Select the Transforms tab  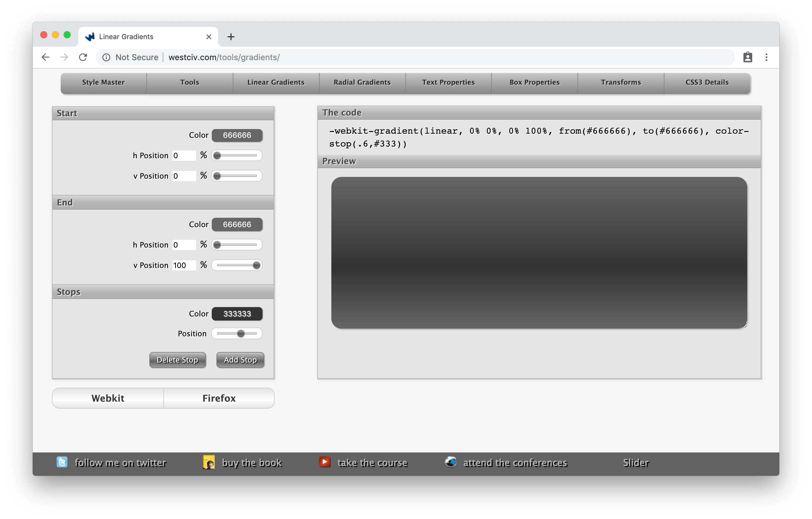point(621,82)
